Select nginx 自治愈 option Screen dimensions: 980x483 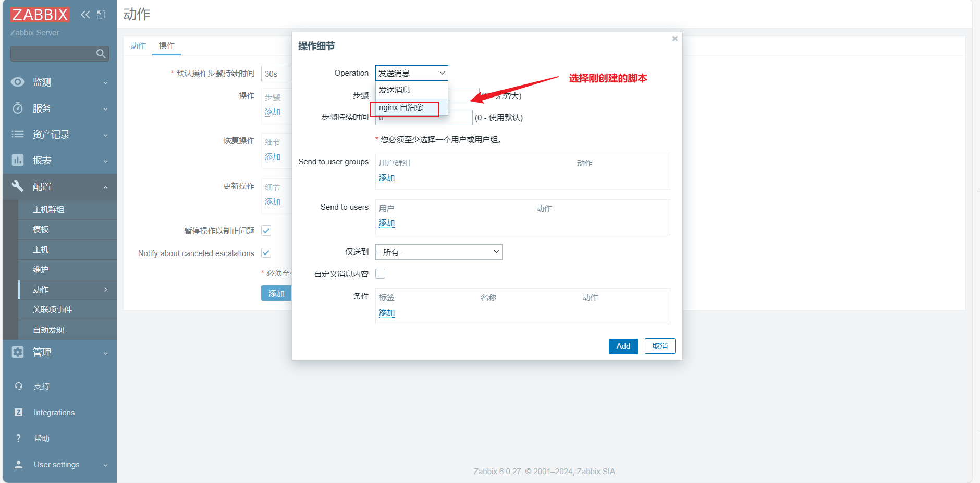tap(411, 107)
